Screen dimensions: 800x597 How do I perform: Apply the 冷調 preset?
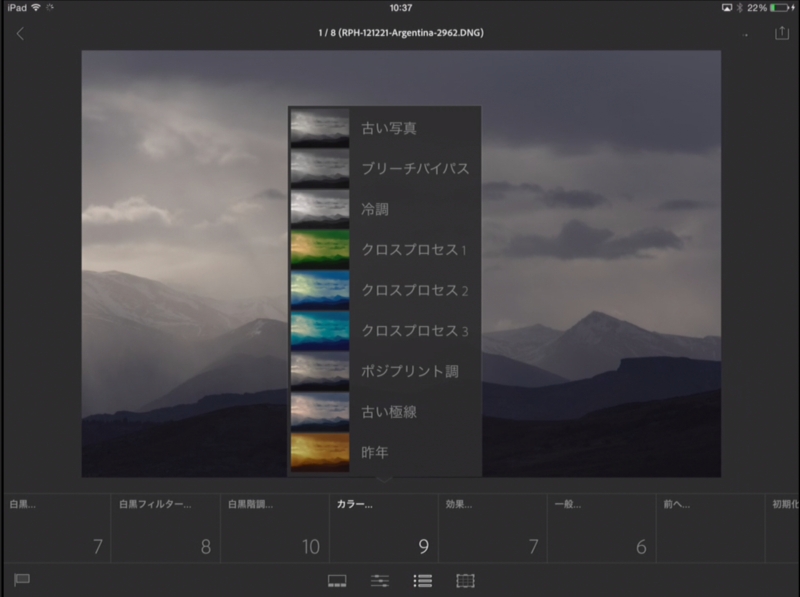pyautogui.click(x=385, y=209)
